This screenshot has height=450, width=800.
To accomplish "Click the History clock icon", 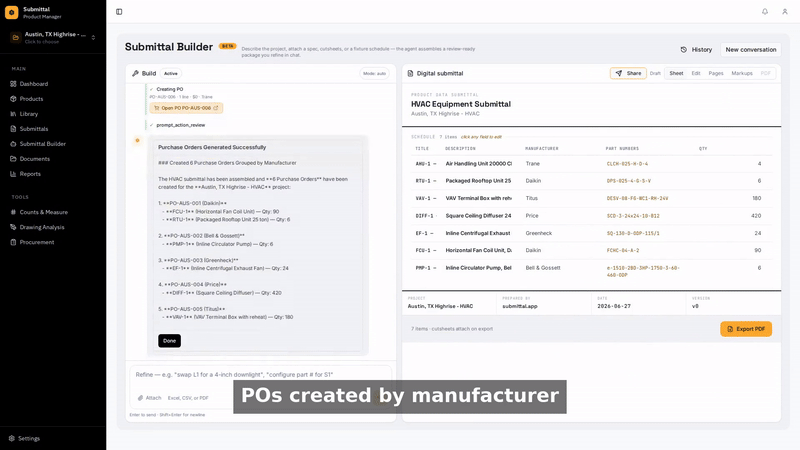I will 684,49.
